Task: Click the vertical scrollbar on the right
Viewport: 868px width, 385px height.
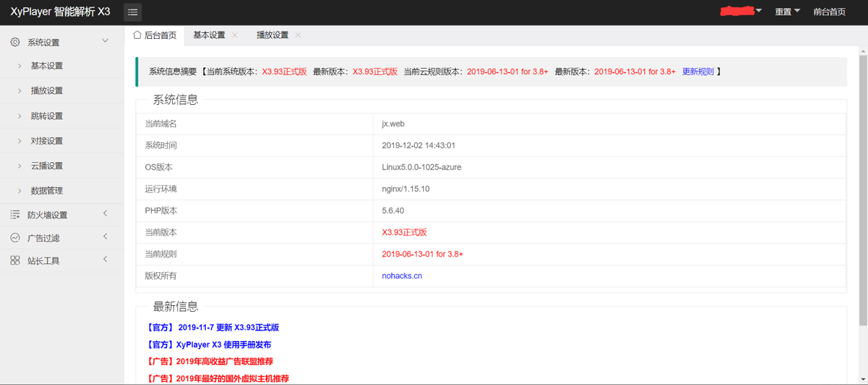Action: (x=863, y=190)
